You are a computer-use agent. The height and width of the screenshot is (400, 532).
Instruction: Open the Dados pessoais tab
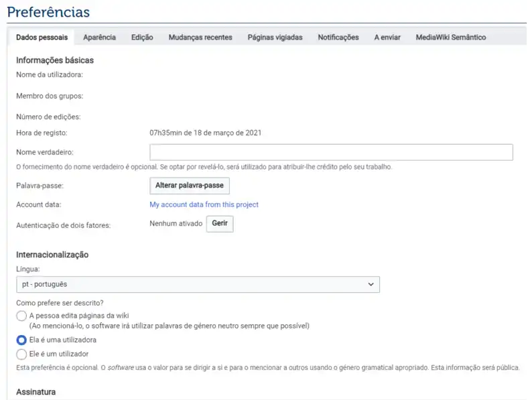pos(42,38)
